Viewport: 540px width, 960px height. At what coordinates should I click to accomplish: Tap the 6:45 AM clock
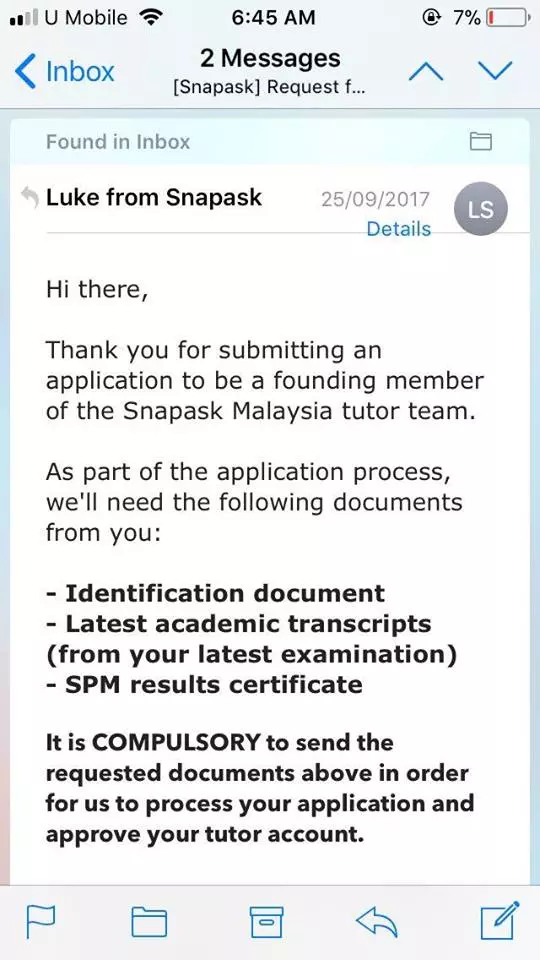coord(273,18)
